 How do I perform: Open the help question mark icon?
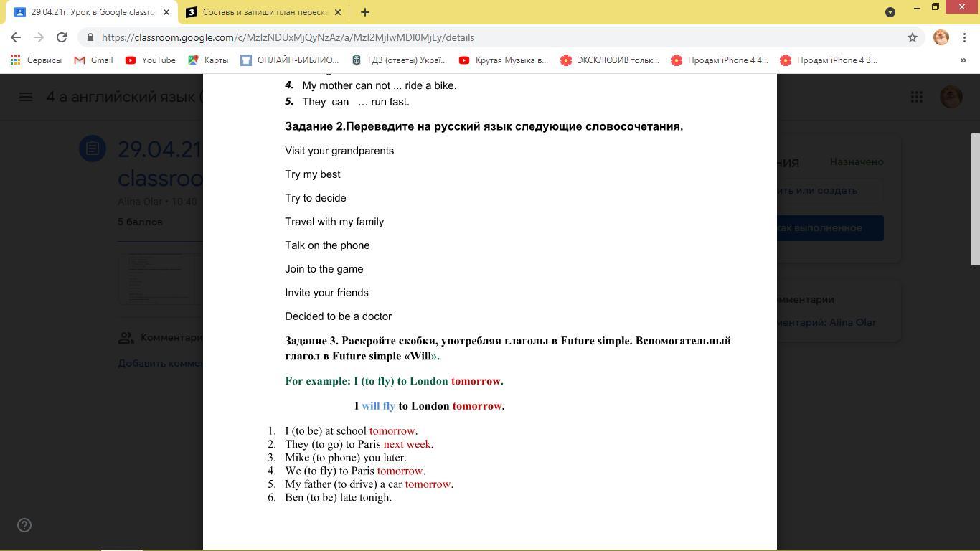[24, 525]
